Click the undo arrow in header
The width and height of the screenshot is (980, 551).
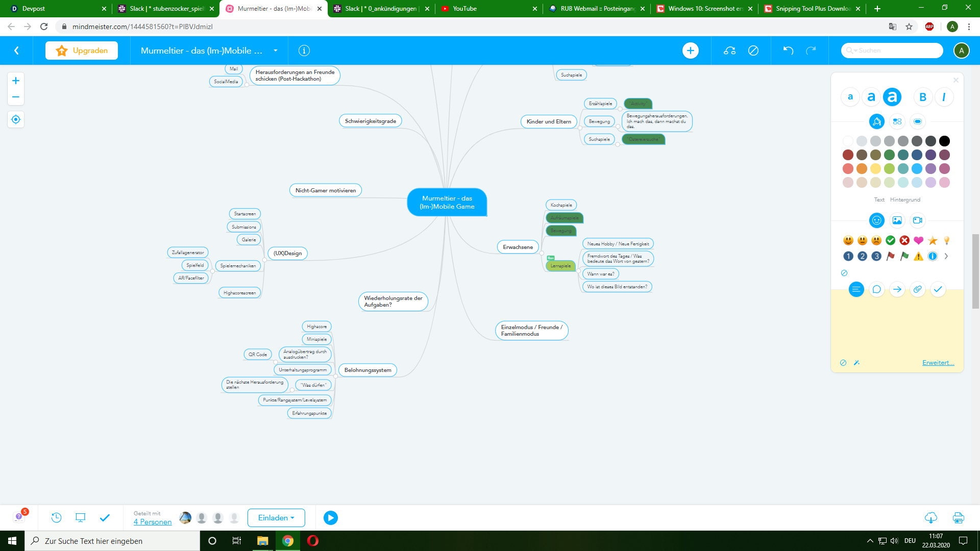[x=788, y=51]
